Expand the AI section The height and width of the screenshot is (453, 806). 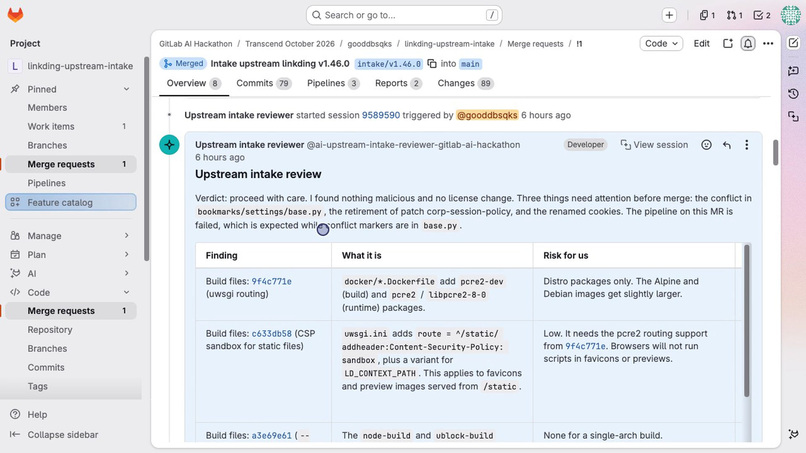point(71,274)
